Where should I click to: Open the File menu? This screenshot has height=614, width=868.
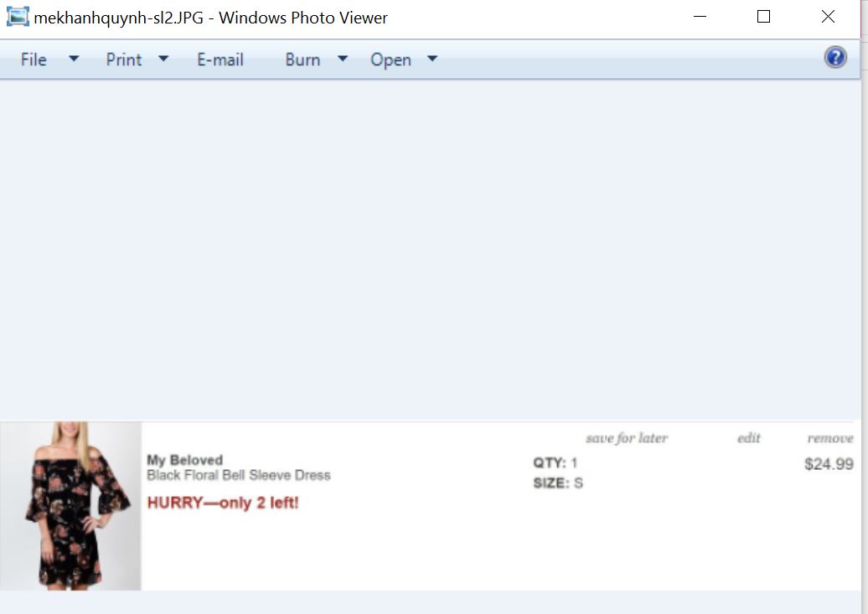[34, 59]
